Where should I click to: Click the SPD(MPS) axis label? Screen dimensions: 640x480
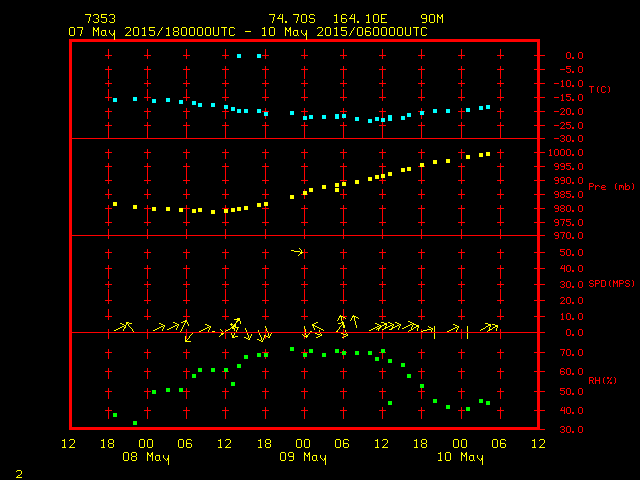[611, 284]
